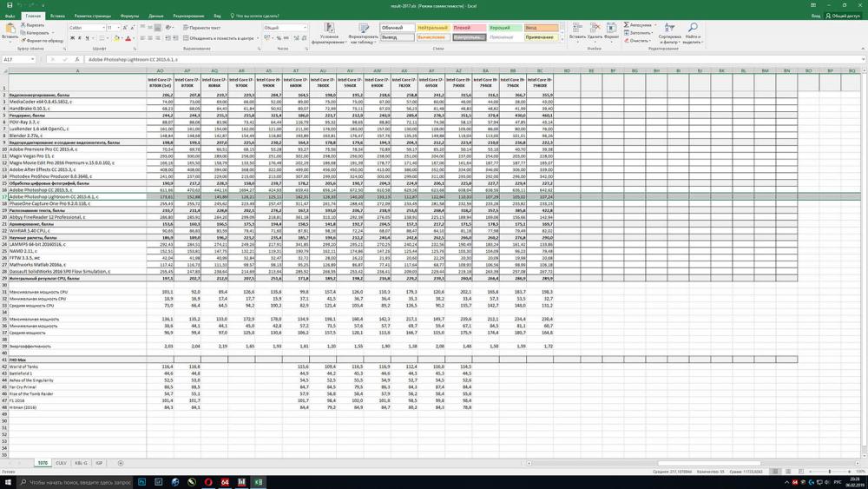Align text to the right

pos(158,38)
